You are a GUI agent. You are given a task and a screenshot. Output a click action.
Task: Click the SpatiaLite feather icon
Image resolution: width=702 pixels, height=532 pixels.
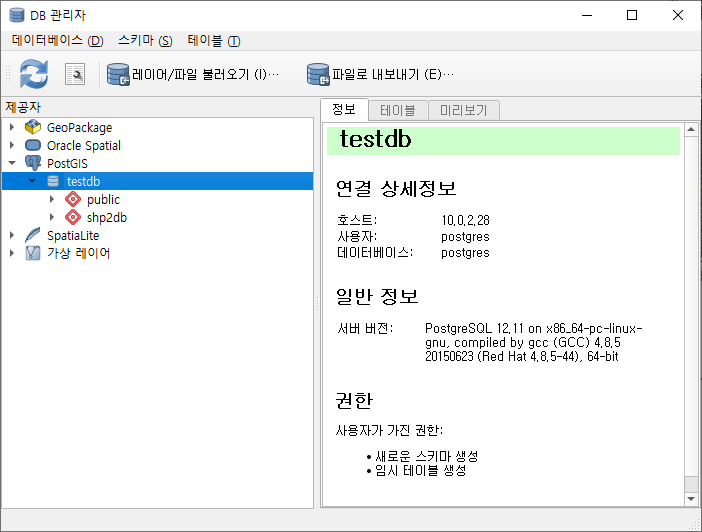pyautogui.click(x=33, y=235)
